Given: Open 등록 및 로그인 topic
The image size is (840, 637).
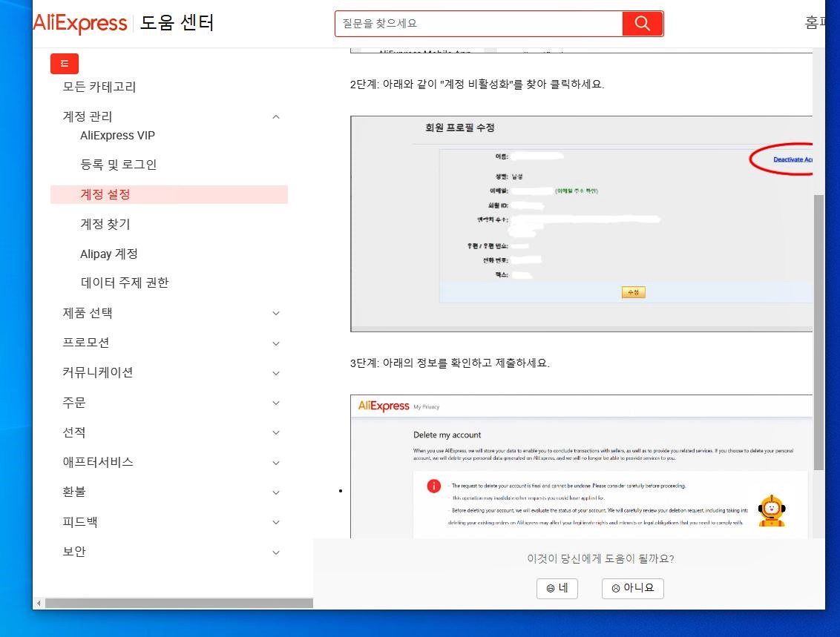Looking at the screenshot, I should tap(119, 165).
